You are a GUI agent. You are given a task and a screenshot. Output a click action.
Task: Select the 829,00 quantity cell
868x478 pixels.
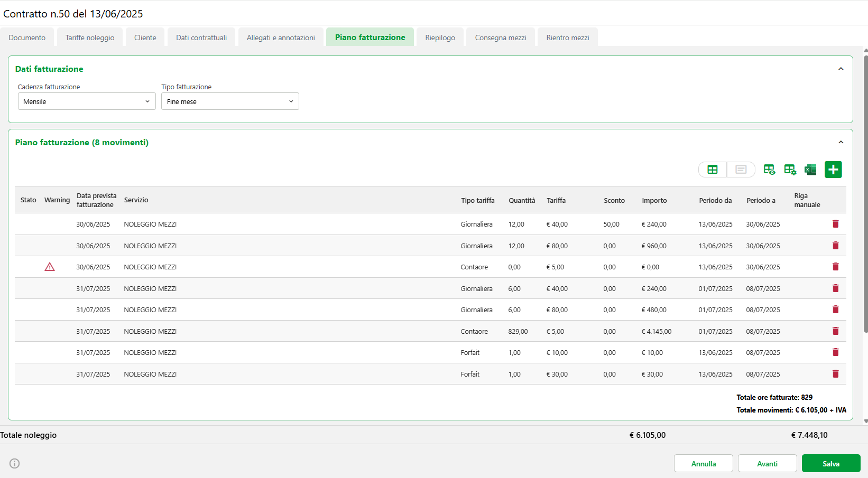click(x=518, y=332)
